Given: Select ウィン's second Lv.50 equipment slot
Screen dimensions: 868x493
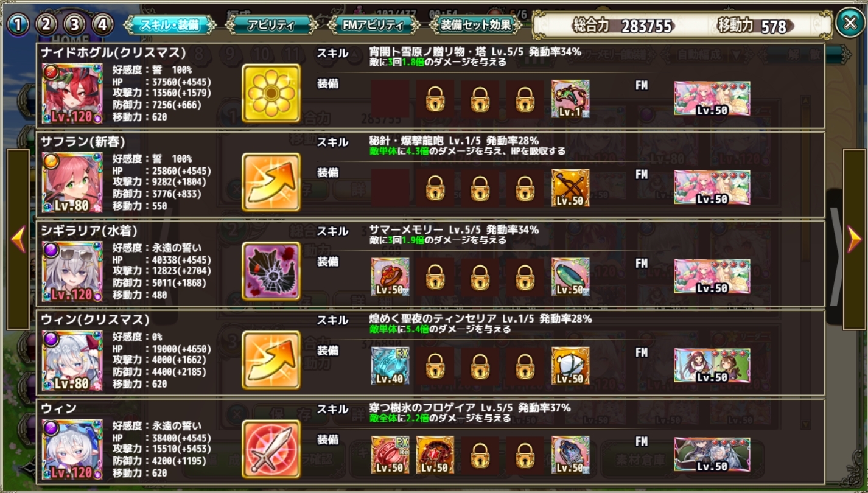Looking at the screenshot, I should [x=435, y=455].
